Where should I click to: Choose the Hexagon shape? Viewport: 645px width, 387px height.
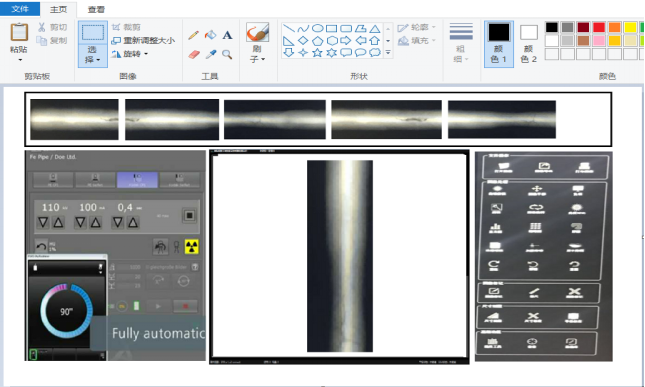[x=332, y=41]
